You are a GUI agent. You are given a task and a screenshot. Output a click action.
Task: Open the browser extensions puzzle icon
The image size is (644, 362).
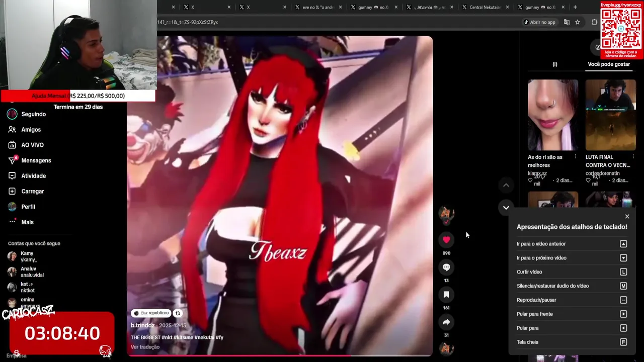coord(595,22)
